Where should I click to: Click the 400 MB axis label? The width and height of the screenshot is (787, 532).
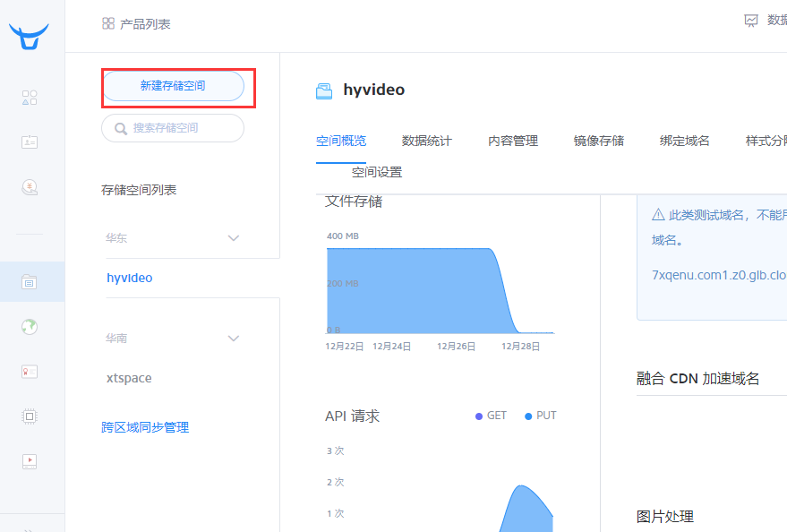coord(343,236)
